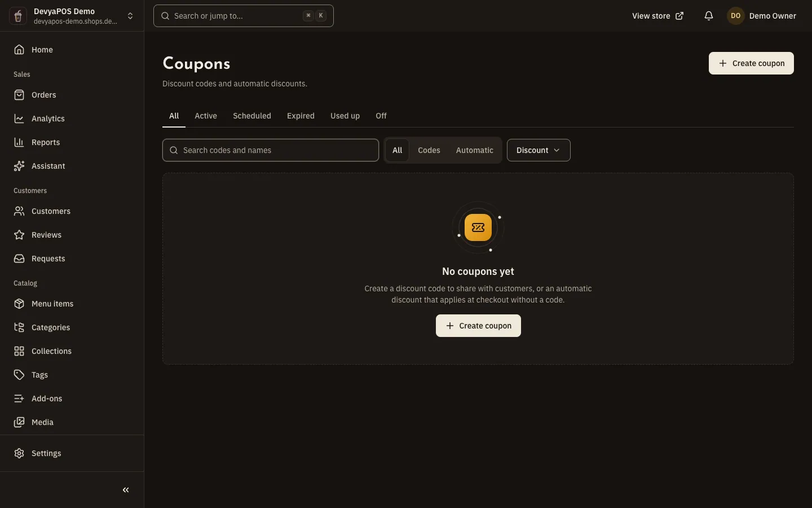This screenshot has width=812, height=508.
Task: Open the View store link
Action: pyautogui.click(x=657, y=16)
